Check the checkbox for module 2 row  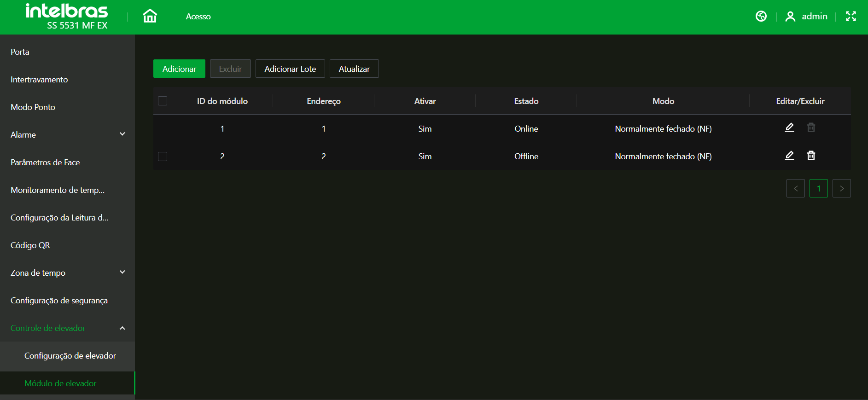coord(163,157)
